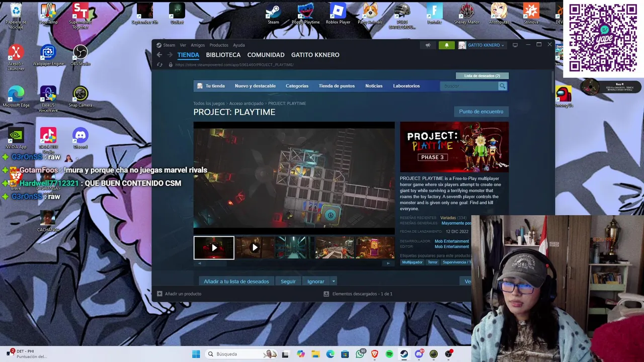Click the Acceso anticipado breadcrumb

(x=246, y=104)
